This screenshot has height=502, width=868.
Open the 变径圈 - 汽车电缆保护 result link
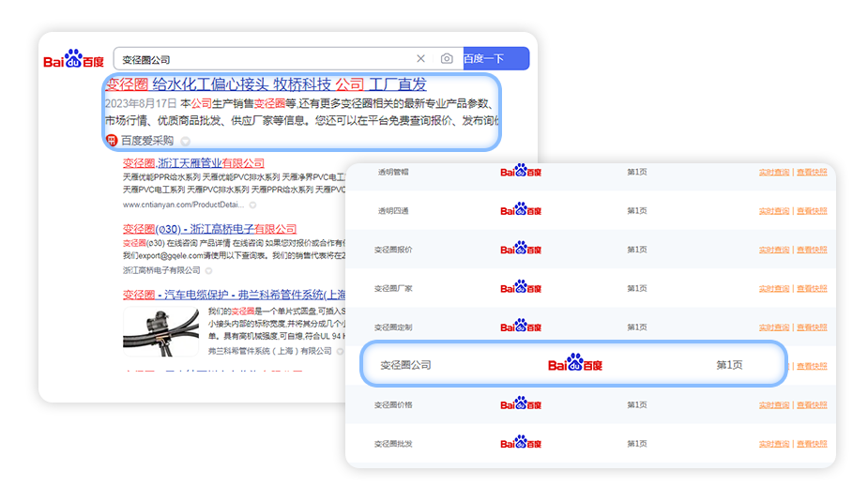click(235, 295)
